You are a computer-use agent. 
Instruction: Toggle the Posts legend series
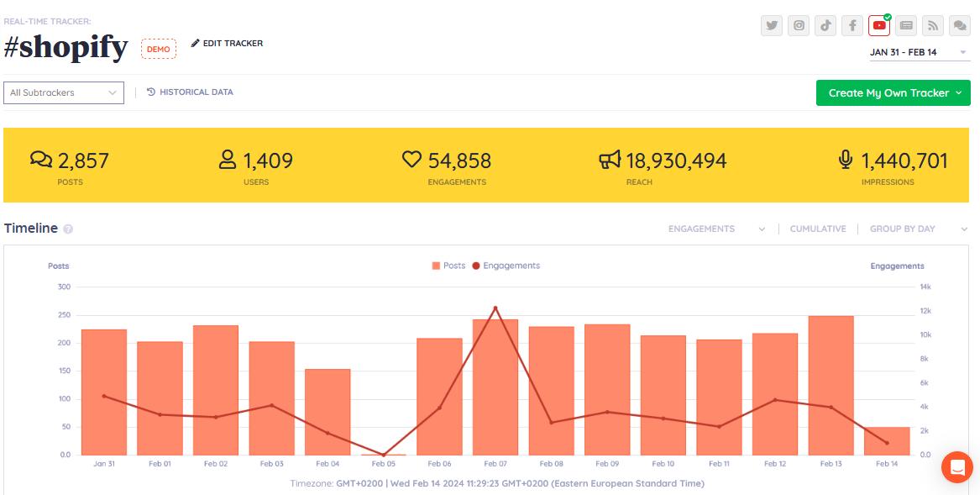(448, 266)
